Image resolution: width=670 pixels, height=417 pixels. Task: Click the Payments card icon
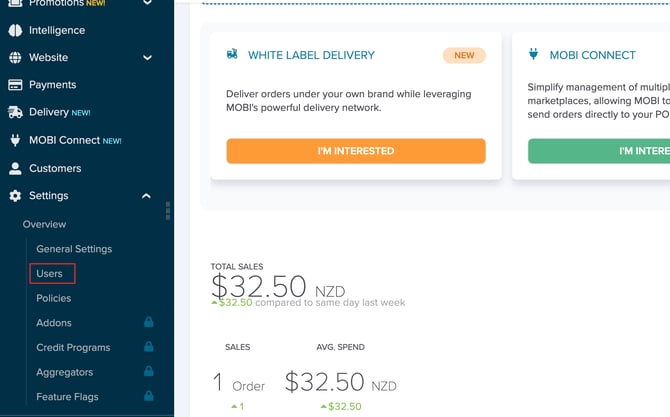pyautogui.click(x=15, y=85)
